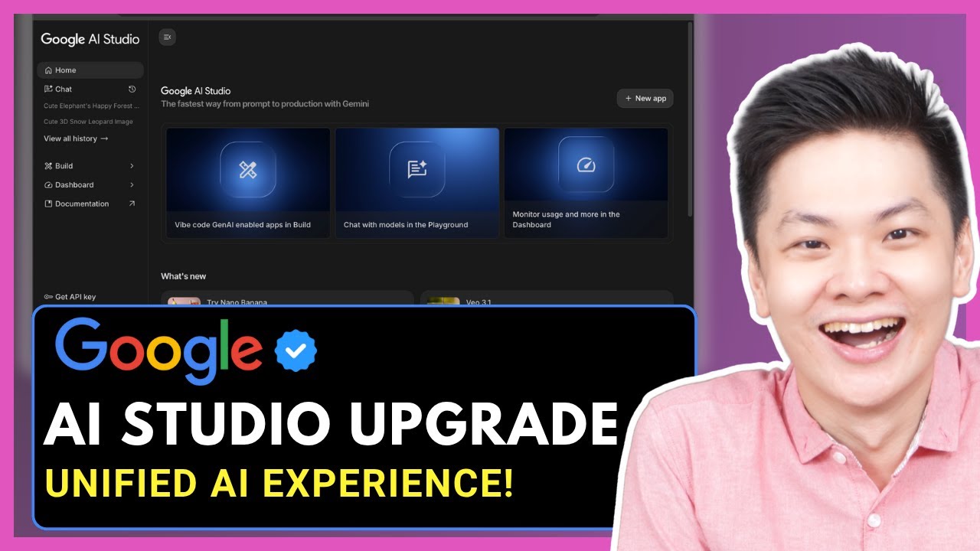
Task: Click the 'Try Nano Banana' thumbnail
Action: 184,302
